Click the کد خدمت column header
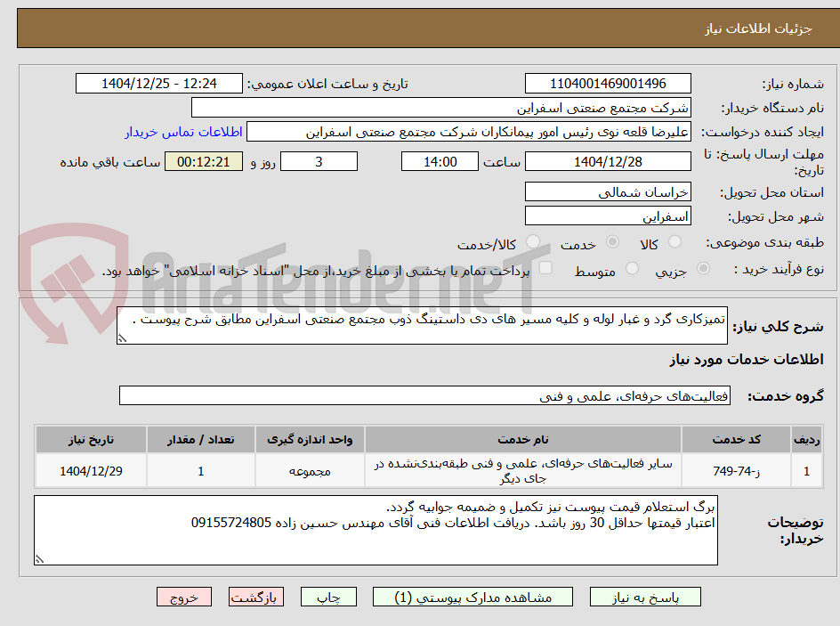Image resolution: width=840 pixels, height=626 pixels. point(736,440)
